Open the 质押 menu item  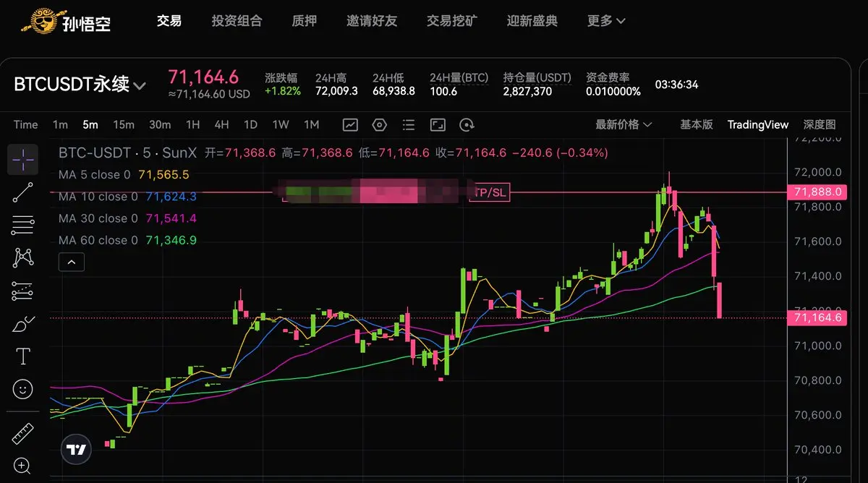pos(304,21)
